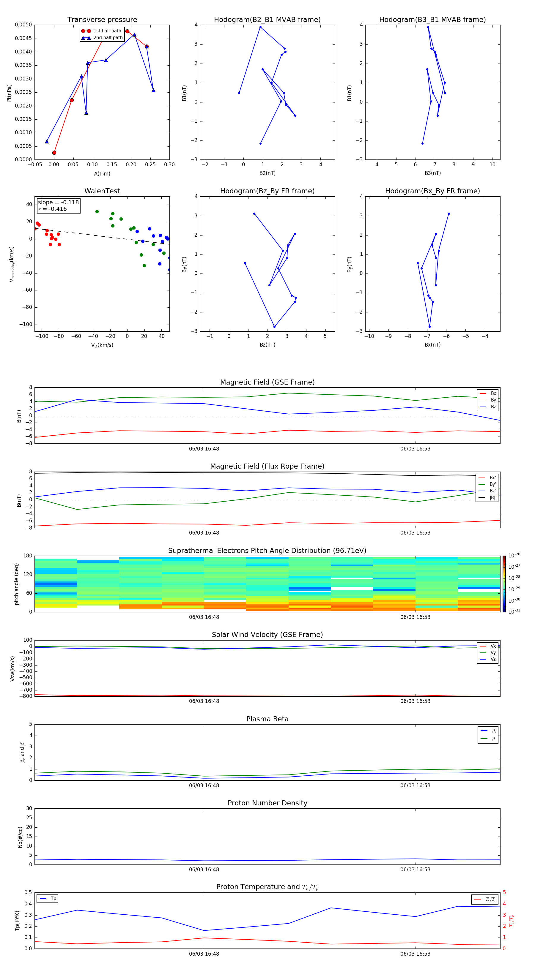Click the 10^-31 colorbar label
The height and width of the screenshot is (980, 535).
tap(514, 611)
